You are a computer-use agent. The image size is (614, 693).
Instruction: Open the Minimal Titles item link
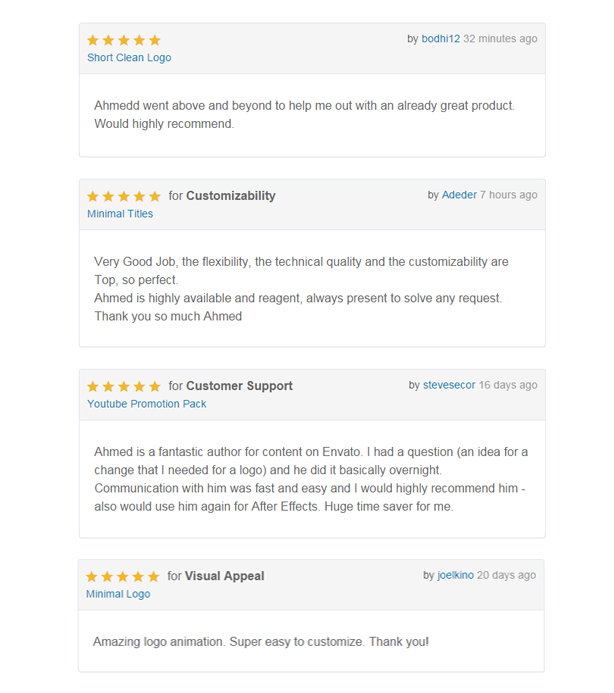click(120, 214)
